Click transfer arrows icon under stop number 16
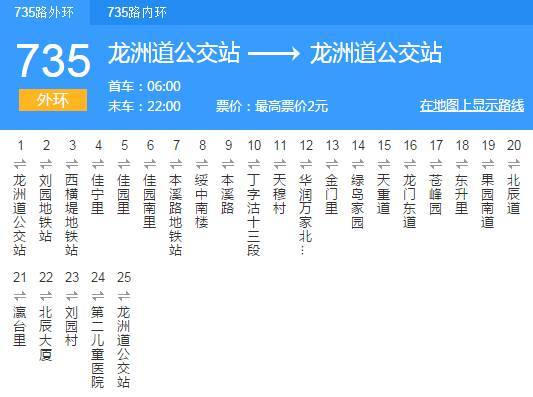The height and width of the screenshot is (397, 533). tap(410, 164)
